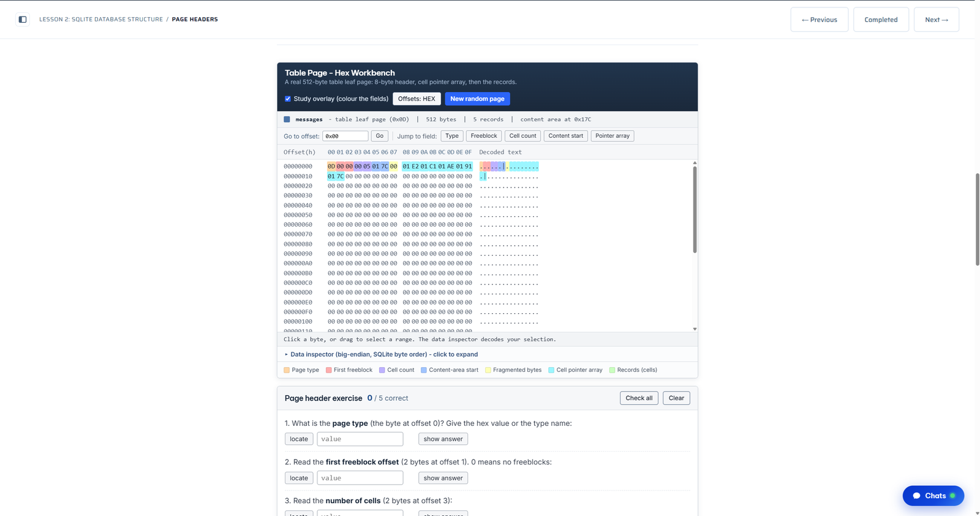Click Cell pointer array legend swatch
The image size is (980, 516).
pyautogui.click(x=551, y=370)
